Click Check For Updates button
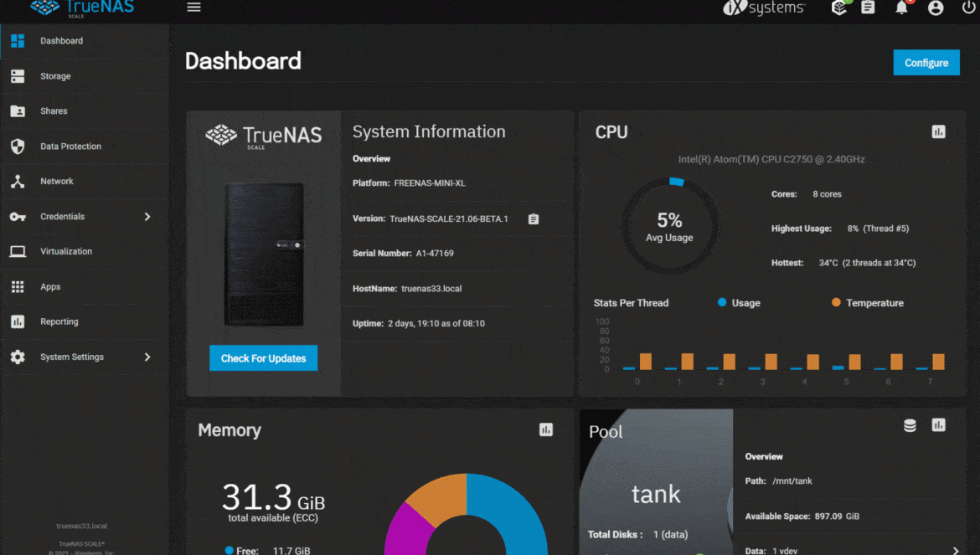Image resolution: width=980 pixels, height=555 pixels. 263,358
